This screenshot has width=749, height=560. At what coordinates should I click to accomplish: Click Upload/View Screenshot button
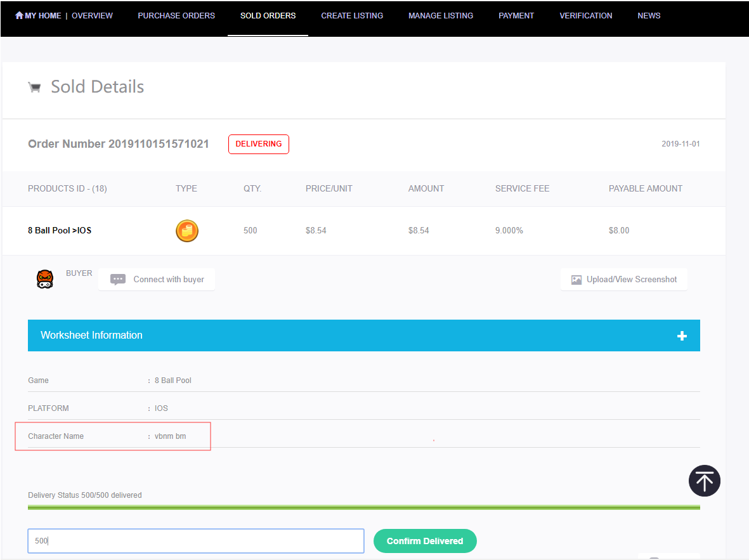(624, 280)
